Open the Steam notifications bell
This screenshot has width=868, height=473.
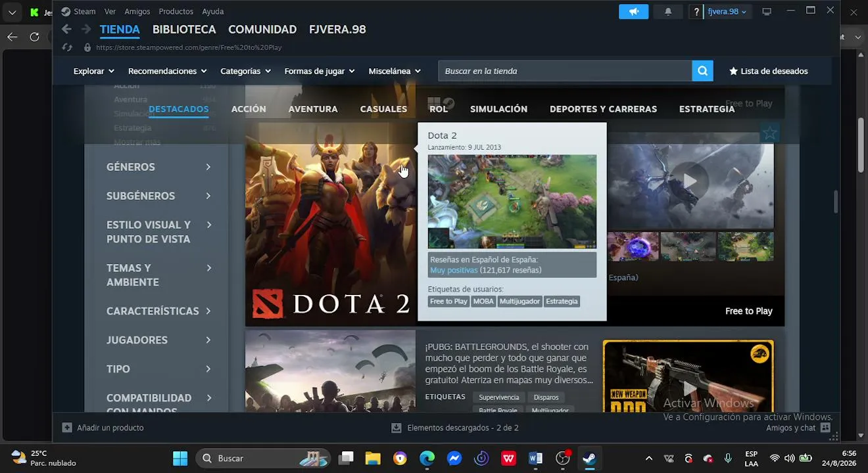[668, 12]
